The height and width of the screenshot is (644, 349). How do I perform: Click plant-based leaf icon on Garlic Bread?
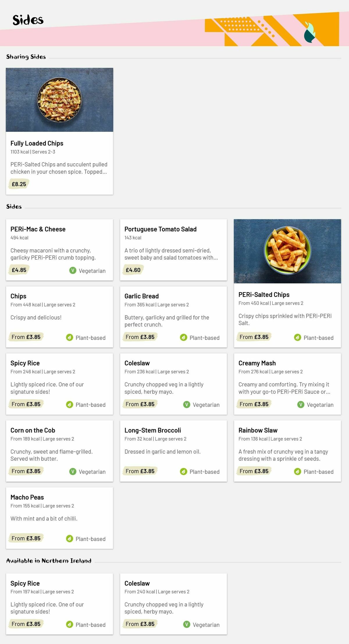click(x=184, y=337)
